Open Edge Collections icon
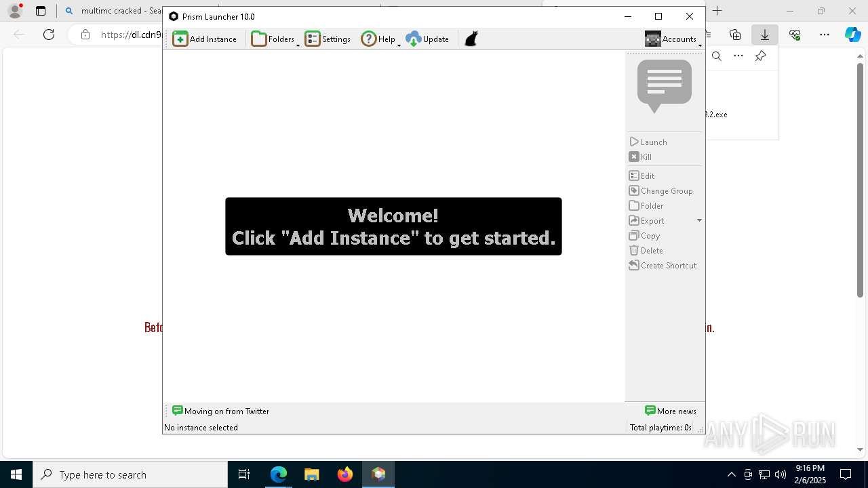 (735, 35)
